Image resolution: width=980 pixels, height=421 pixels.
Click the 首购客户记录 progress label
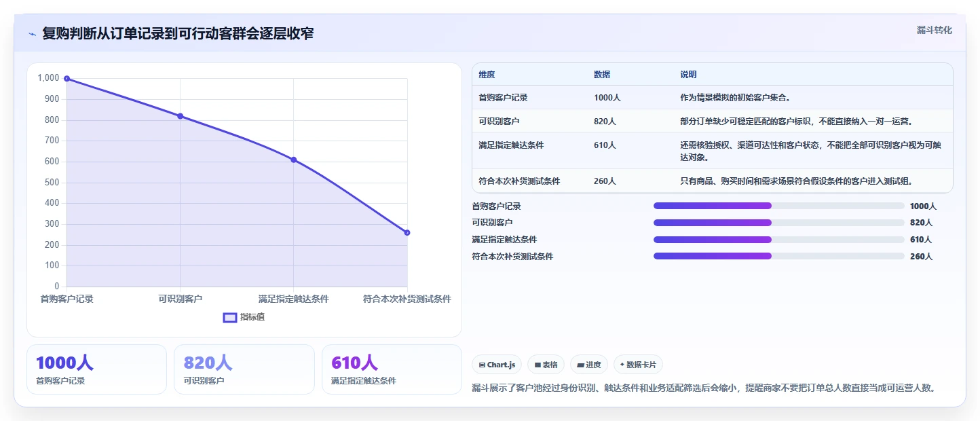coord(496,206)
